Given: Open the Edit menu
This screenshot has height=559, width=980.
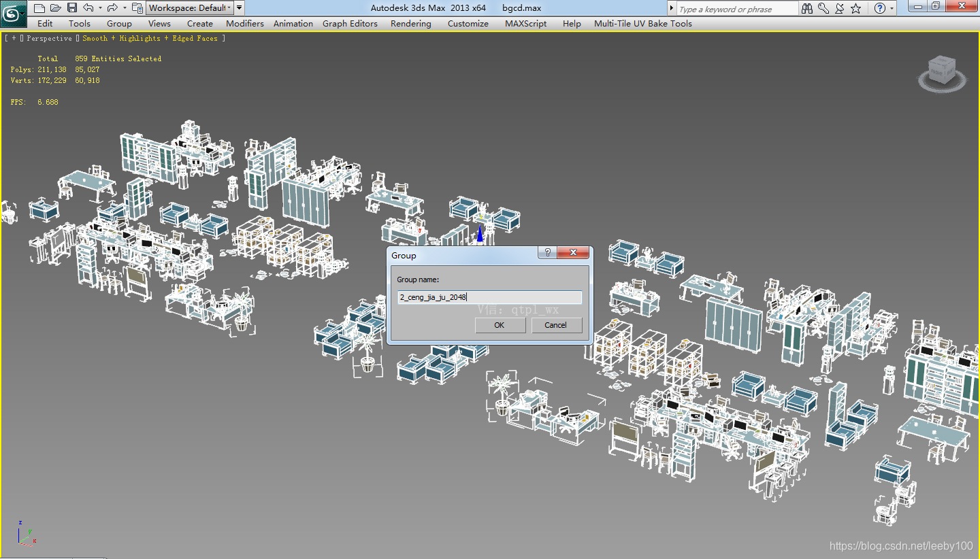Looking at the screenshot, I should point(45,23).
